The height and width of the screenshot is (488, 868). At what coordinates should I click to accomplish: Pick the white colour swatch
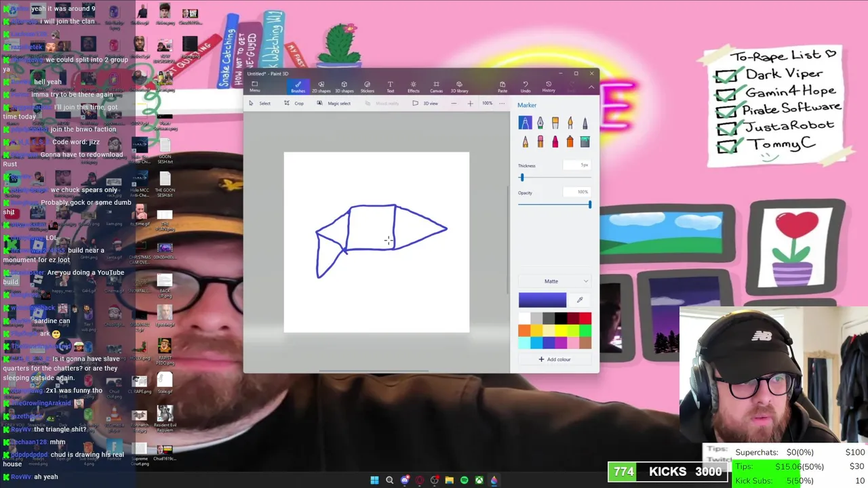pos(524,319)
